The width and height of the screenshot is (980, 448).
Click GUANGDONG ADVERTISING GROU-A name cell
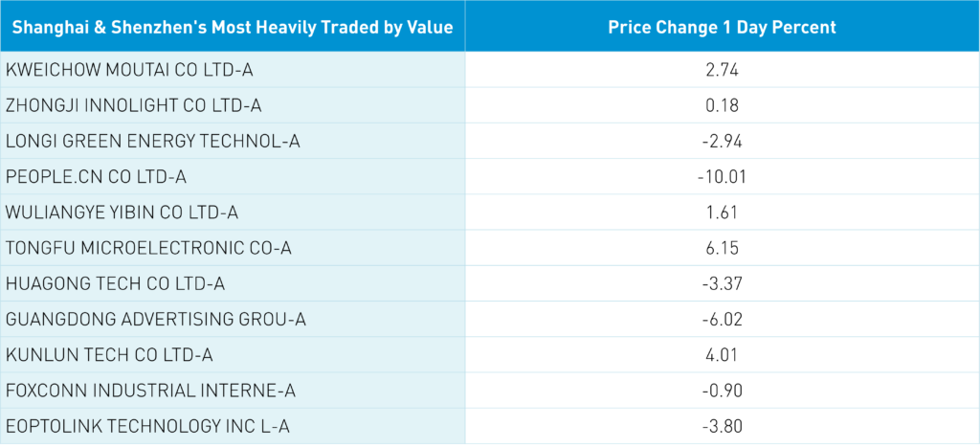[156, 319]
